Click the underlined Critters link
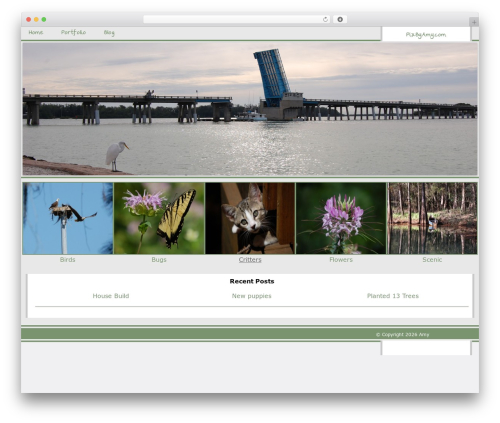This screenshot has width=500, height=423. (250, 260)
